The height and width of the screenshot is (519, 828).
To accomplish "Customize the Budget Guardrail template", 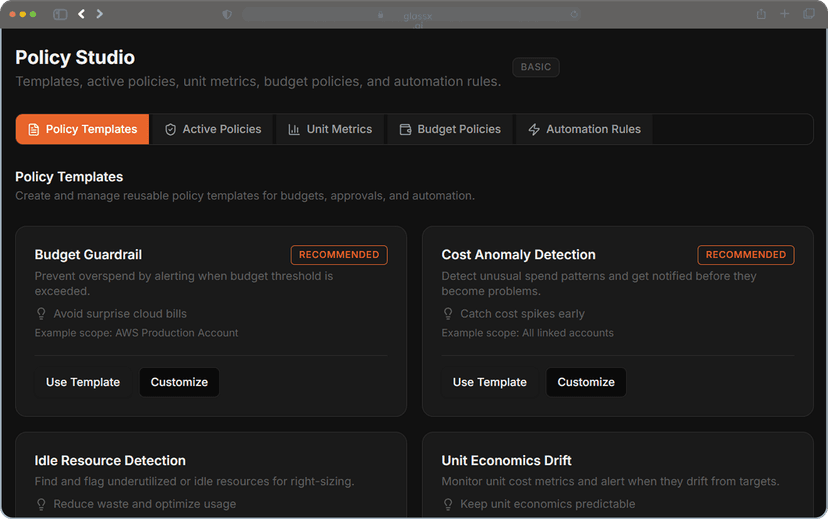I will click(x=179, y=382).
